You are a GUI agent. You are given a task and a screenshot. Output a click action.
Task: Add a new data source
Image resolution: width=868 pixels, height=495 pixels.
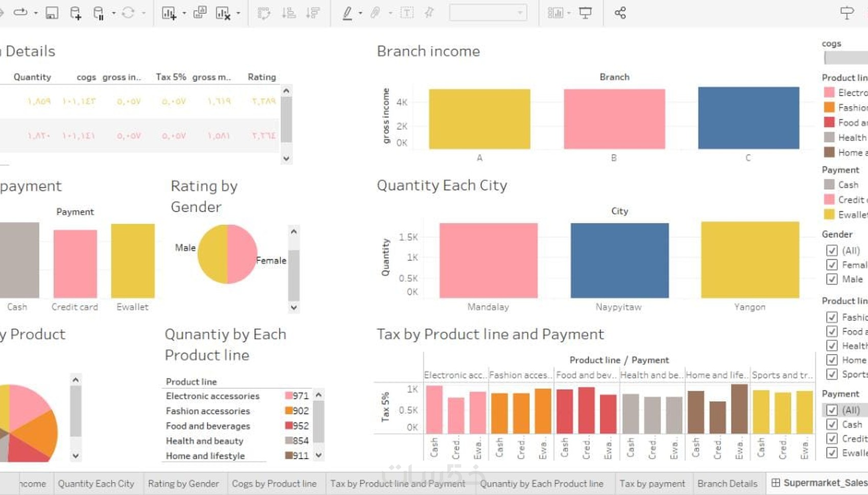75,13
